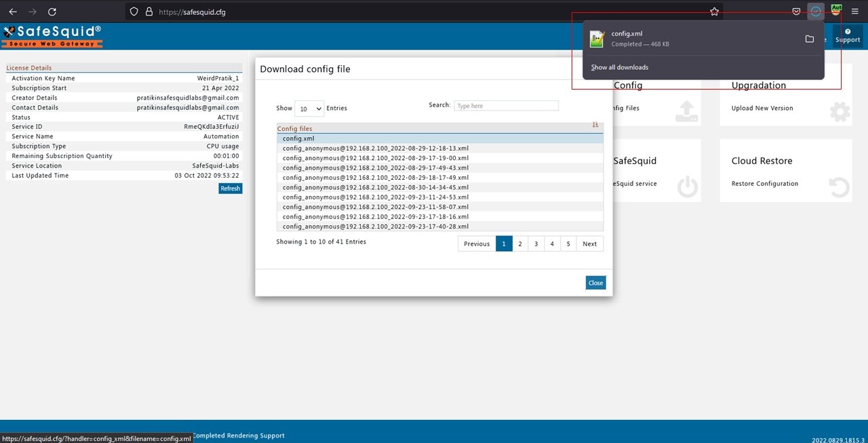
Task: Click 'Showing 1 to 10 of 41 Entries' text
Action: click(x=321, y=242)
